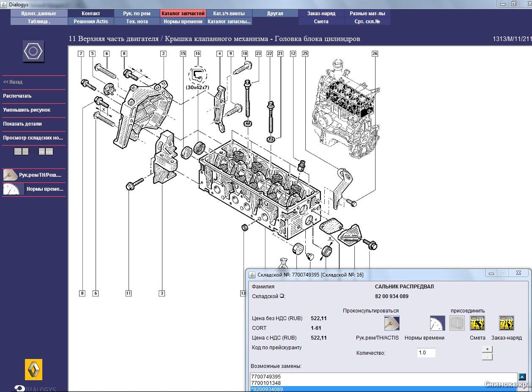
Task: Select part callout number 25 in diagram
Action: [305, 54]
